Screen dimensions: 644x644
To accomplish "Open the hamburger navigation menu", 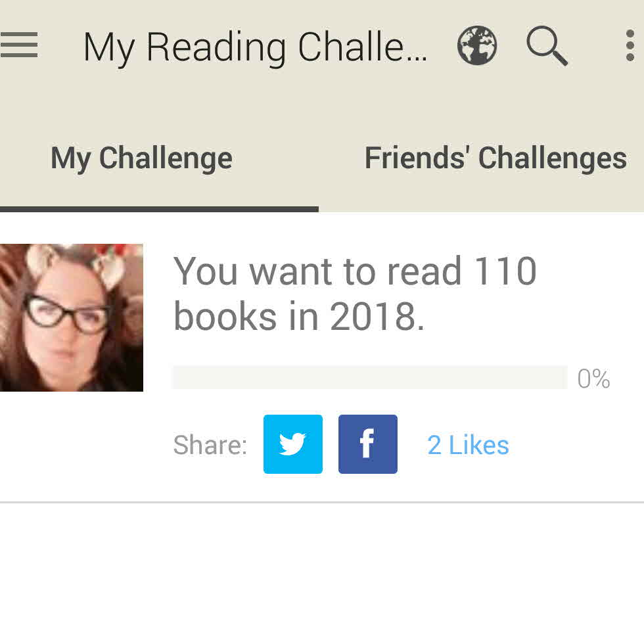I will pos(18,46).
